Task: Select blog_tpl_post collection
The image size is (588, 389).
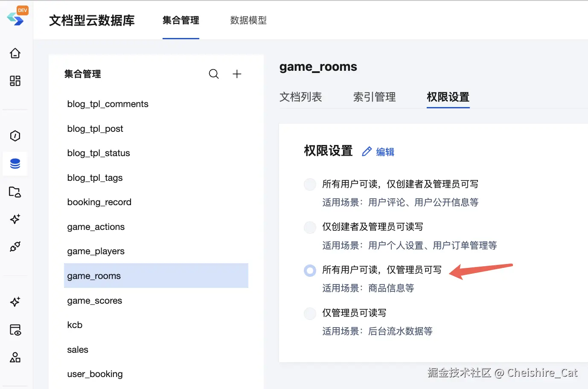Action: pyautogui.click(x=156, y=129)
